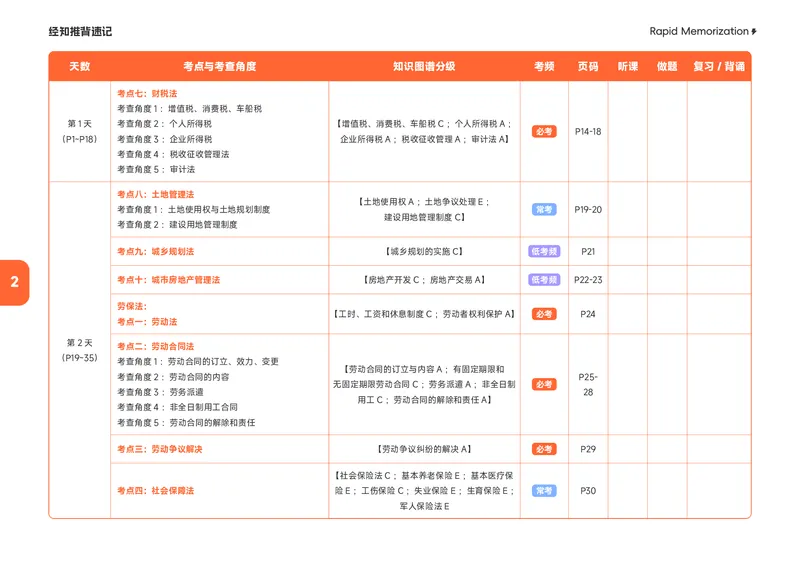Click the 【城乡规划的实施 C】 cell
The width and height of the screenshot is (800, 566).
point(424,251)
